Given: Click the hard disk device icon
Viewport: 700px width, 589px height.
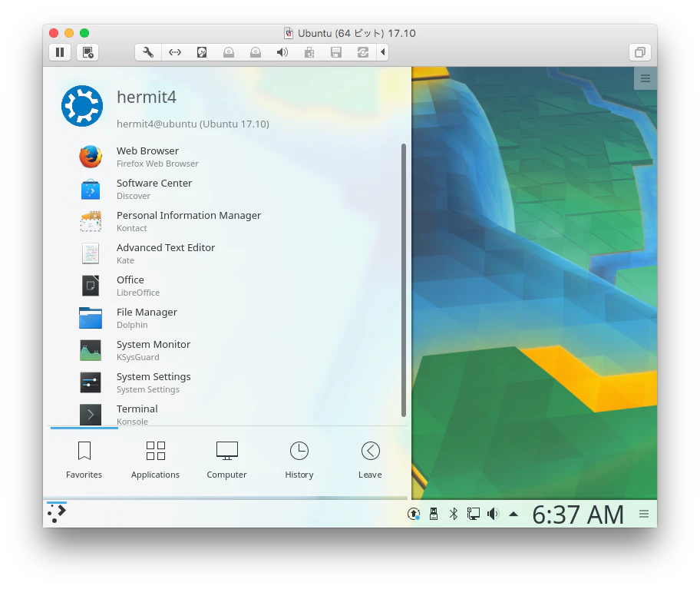Looking at the screenshot, I should (202, 52).
